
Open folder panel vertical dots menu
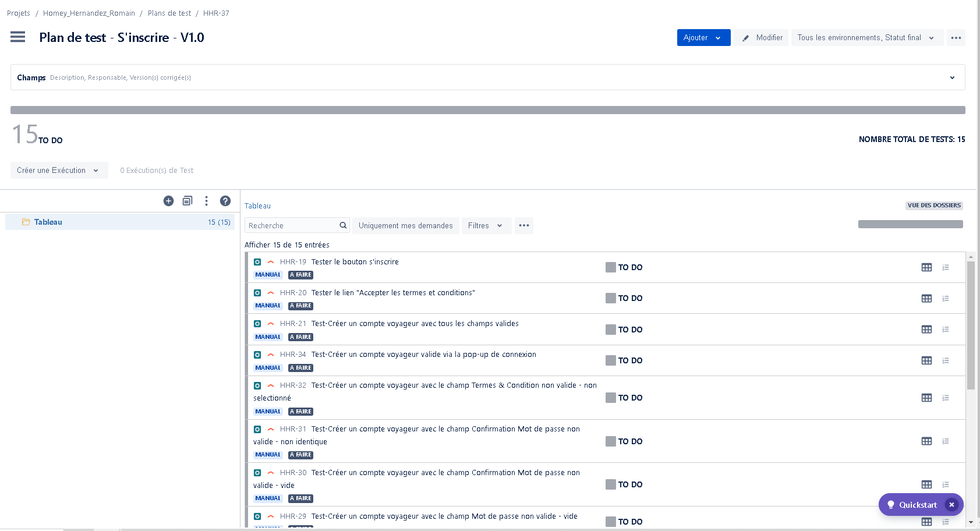[x=206, y=201]
